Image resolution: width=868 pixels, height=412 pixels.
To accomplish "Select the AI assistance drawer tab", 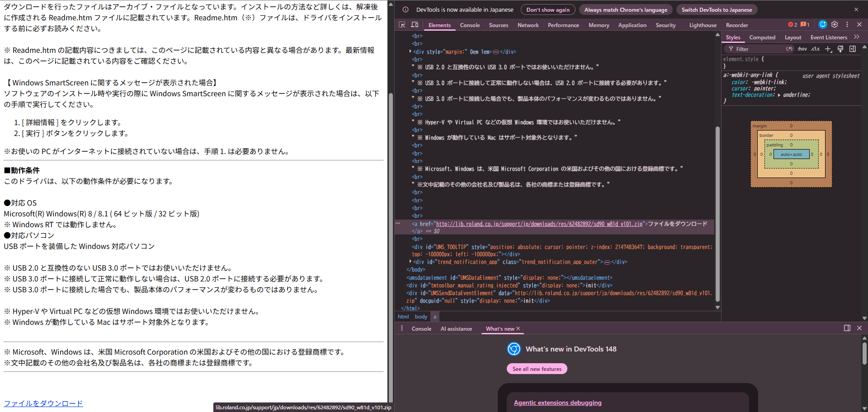I will [x=456, y=329].
